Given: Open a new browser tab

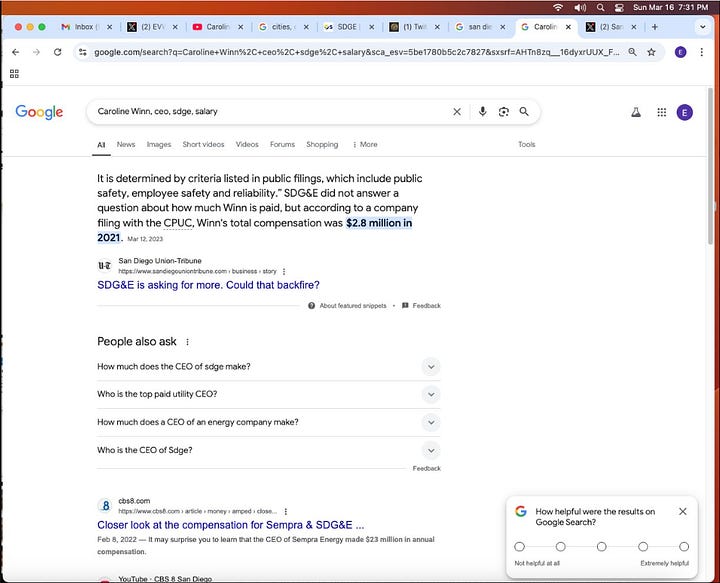Looking at the screenshot, I should pyautogui.click(x=655, y=27).
